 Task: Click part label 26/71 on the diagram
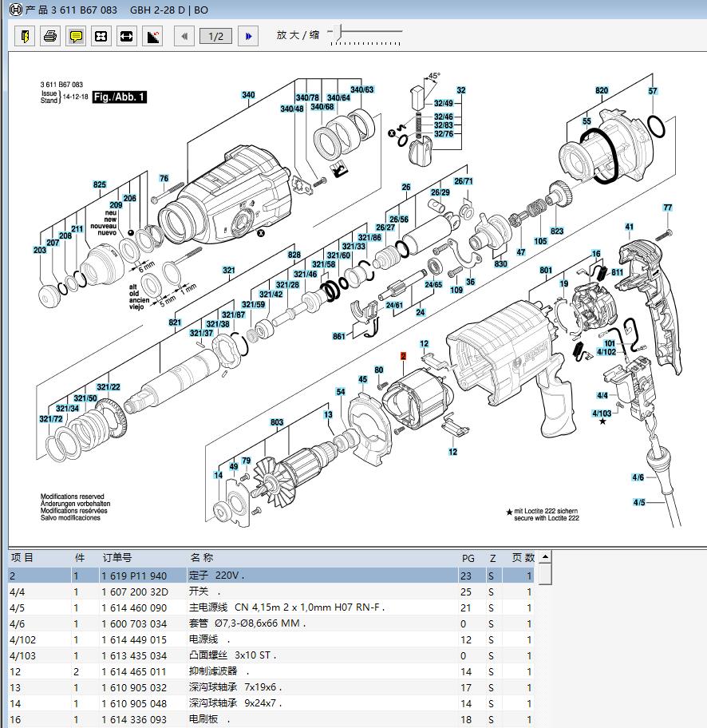click(464, 181)
